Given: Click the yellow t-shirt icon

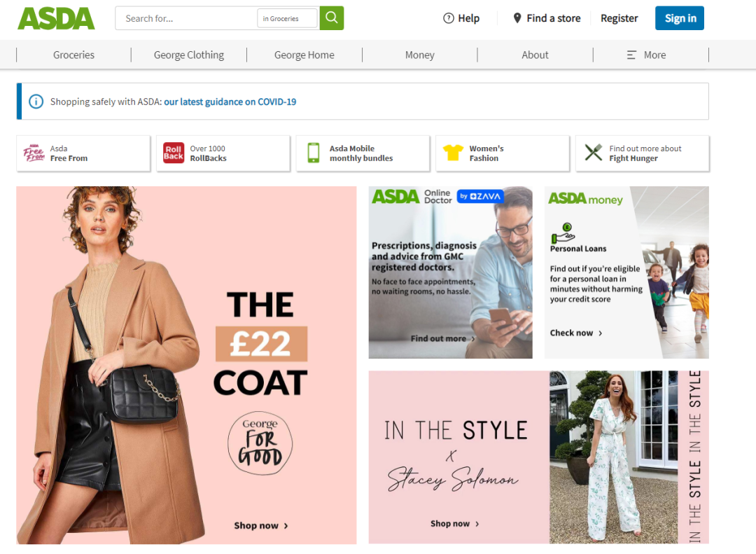Looking at the screenshot, I should point(453,153).
